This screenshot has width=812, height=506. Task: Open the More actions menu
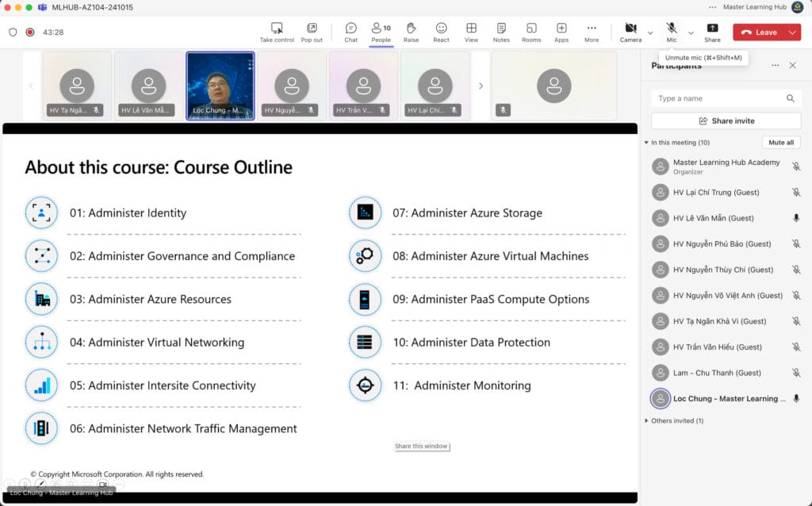pos(591,32)
